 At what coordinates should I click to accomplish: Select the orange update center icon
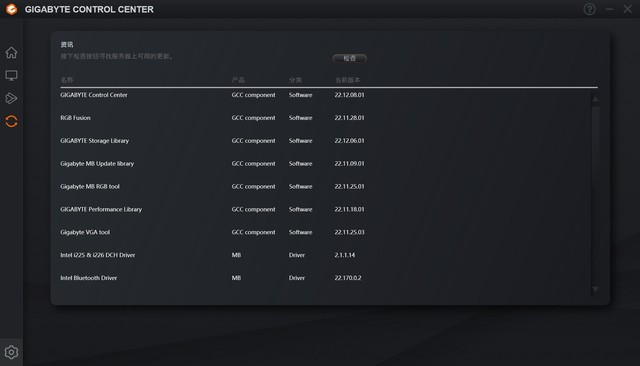(x=11, y=121)
